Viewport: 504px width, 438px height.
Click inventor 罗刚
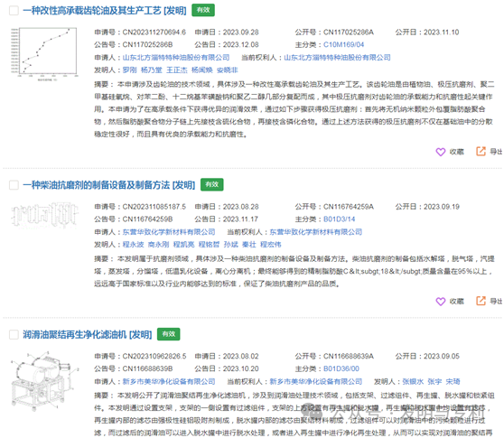click(129, 70)
